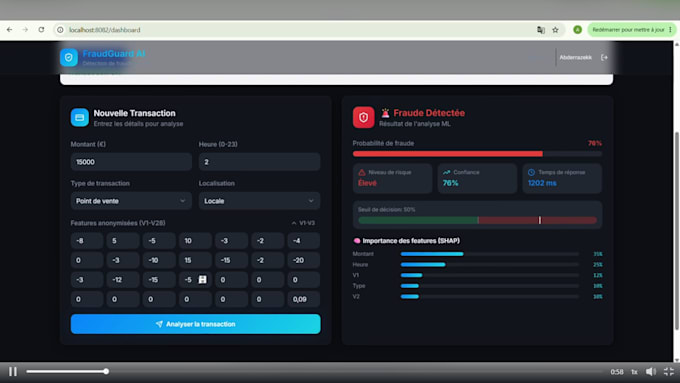This screenshot has width=680, height=383.
Task: Bookmark this page with the star
Action: coord(556,30)
